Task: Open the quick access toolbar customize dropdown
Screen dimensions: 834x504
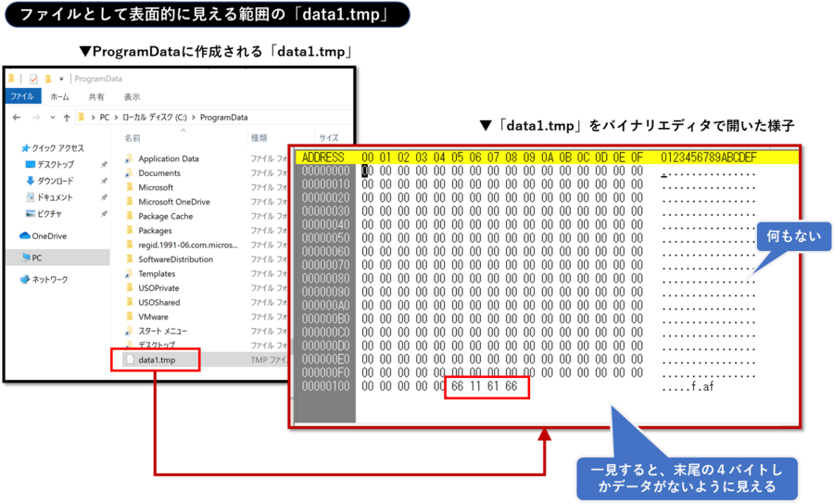Action: click(x=61, y=79)
